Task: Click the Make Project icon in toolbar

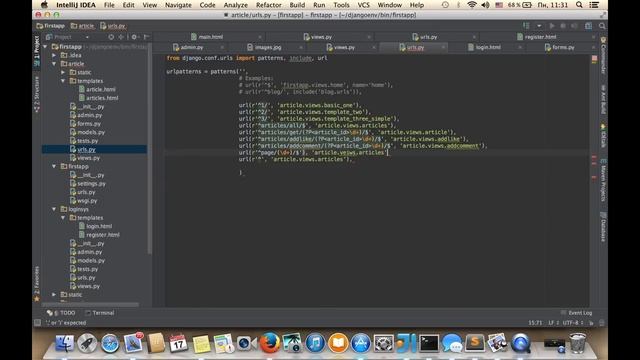Action: click(x=526, y=26)
